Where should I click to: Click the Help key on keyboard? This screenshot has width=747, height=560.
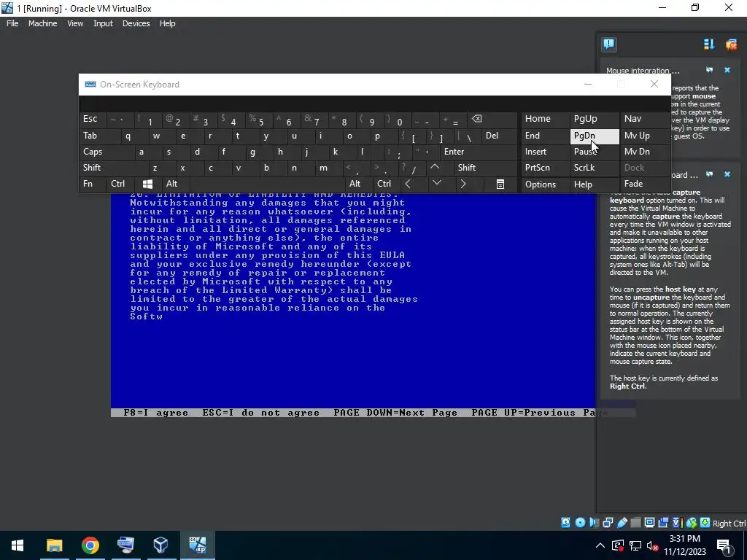(594, 184)
